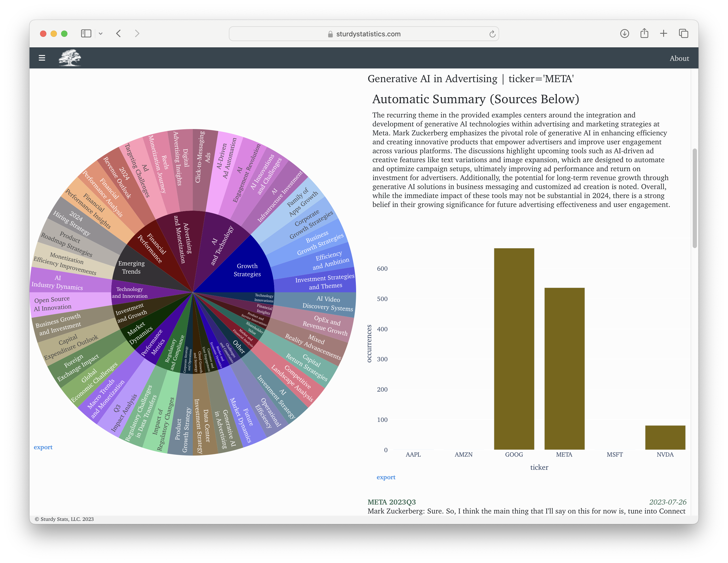Open the Safari downloads icon
Image resolution: width=728 pixels, height=563 pixels.
pyautogui.click(x=624, y=34)
